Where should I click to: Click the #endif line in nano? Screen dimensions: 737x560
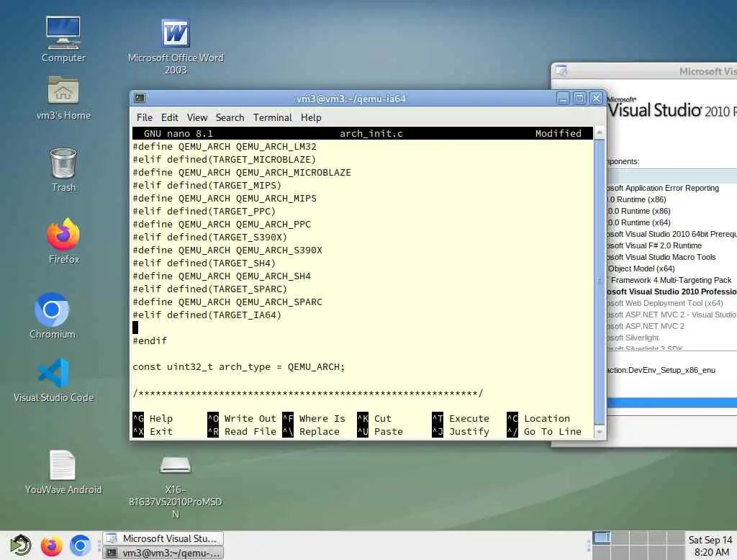coord(150,340)
